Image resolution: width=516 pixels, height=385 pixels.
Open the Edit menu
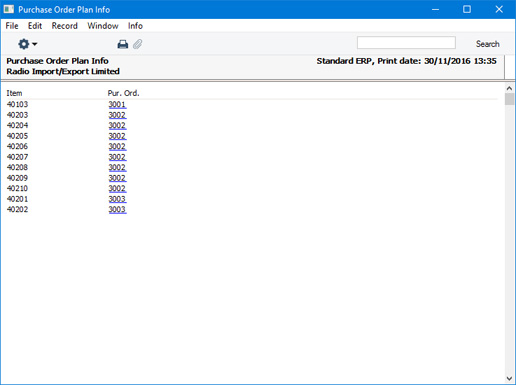click(35, 26)
